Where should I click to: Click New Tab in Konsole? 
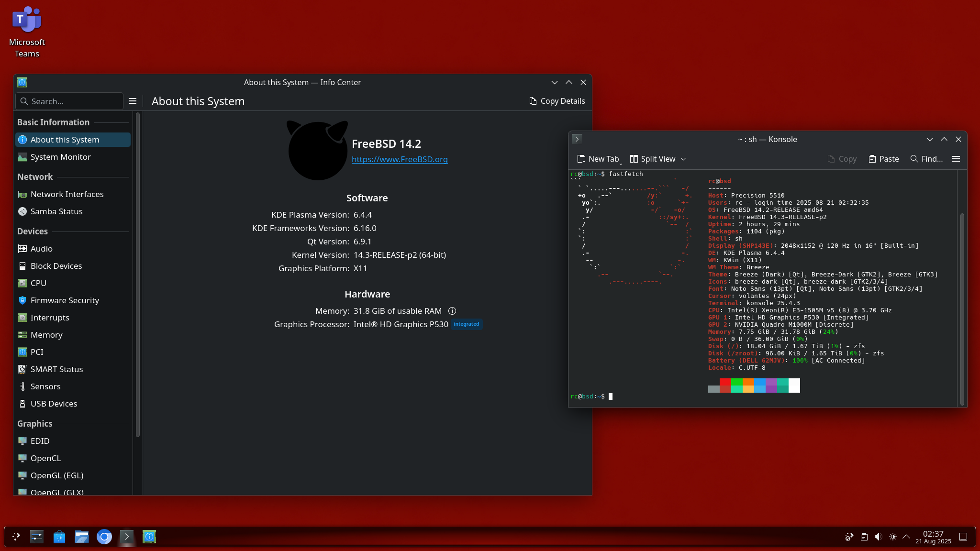point(598,159)
